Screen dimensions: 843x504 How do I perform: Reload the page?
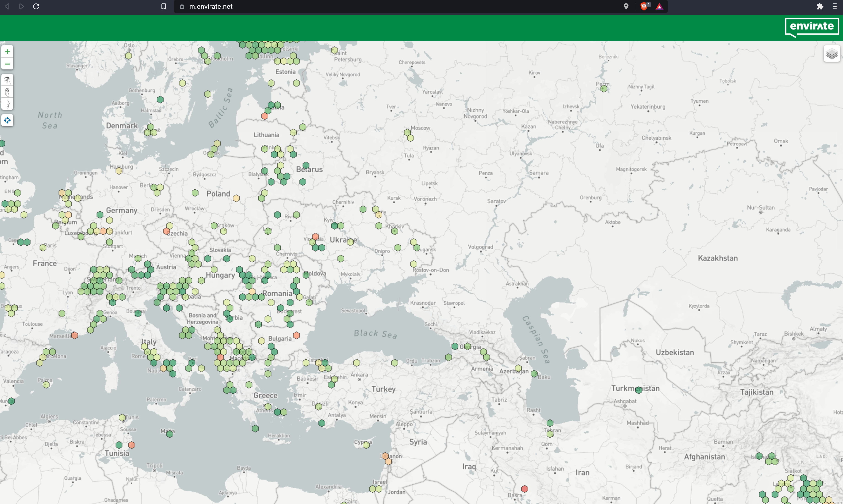pos(36,6)
